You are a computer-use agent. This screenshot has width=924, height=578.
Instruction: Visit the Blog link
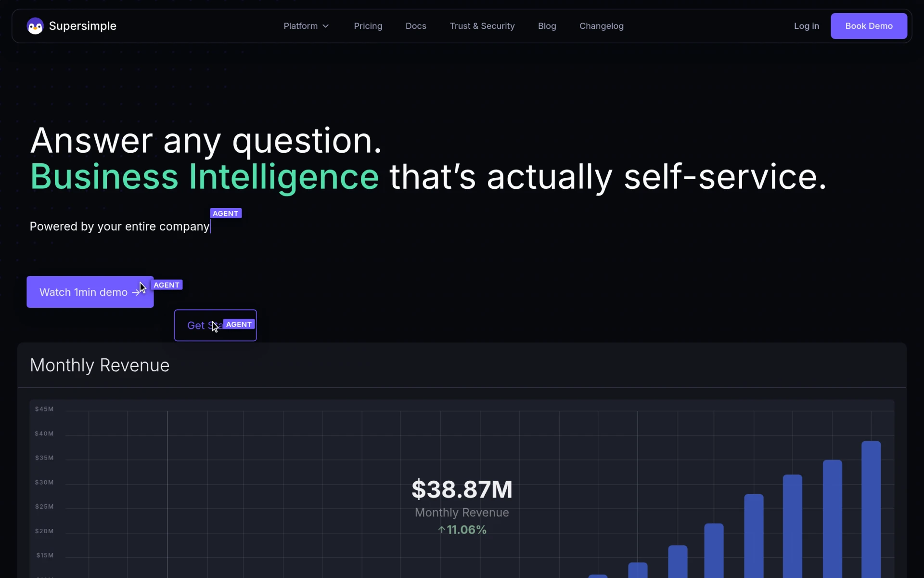tap(547, 26)
